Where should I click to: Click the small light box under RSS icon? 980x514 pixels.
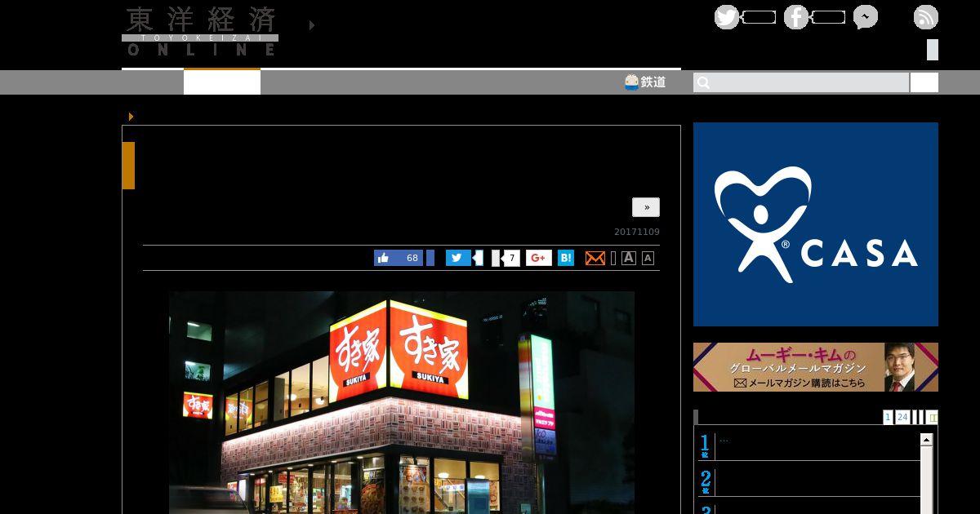click(933, 50)
